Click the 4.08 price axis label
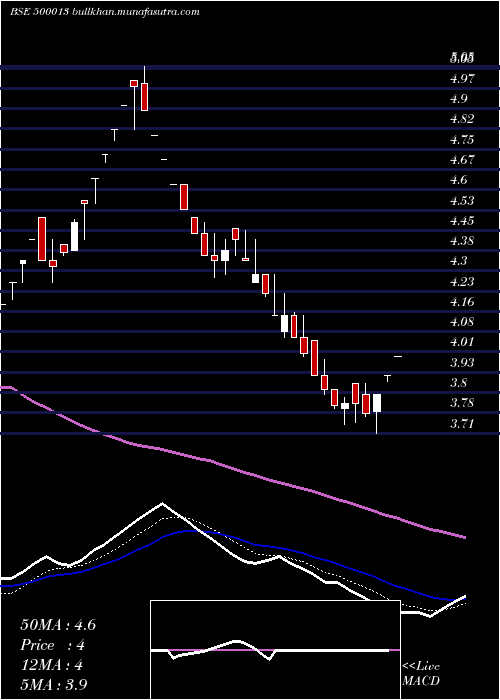The height and width of the screenshot is (700, 500). click(x=462, y=321)
